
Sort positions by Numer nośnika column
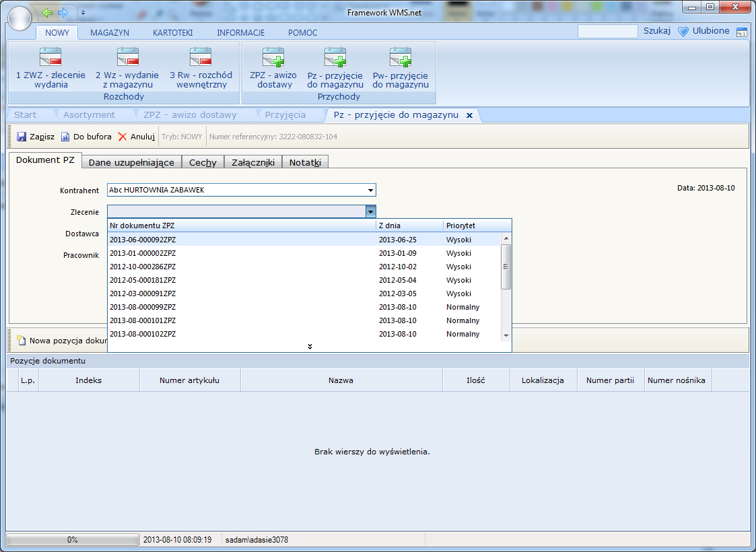pos(678,380)
